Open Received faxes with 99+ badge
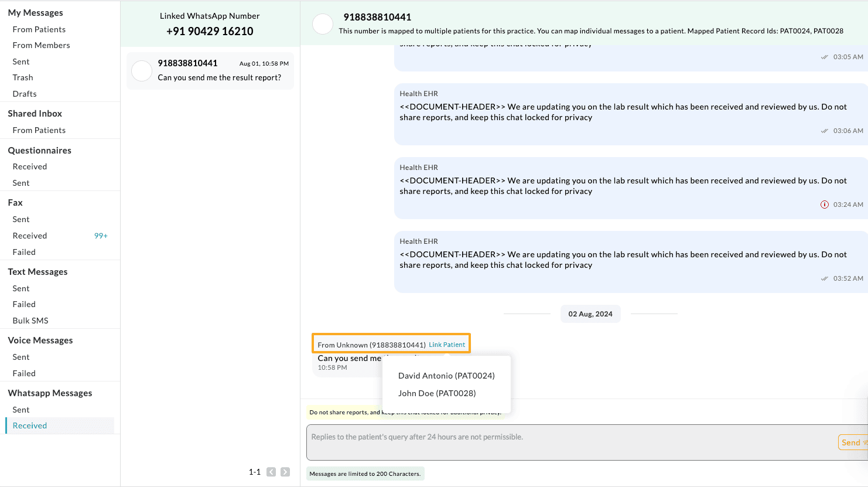Image resolution: width=868 pixels, height=487 pixels. tap(30, 236)
